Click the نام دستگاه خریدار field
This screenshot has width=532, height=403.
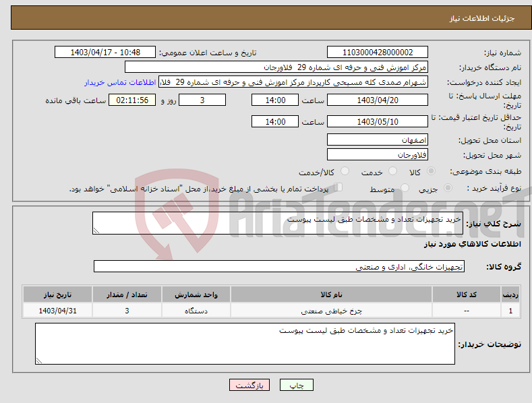coord(276,67)
